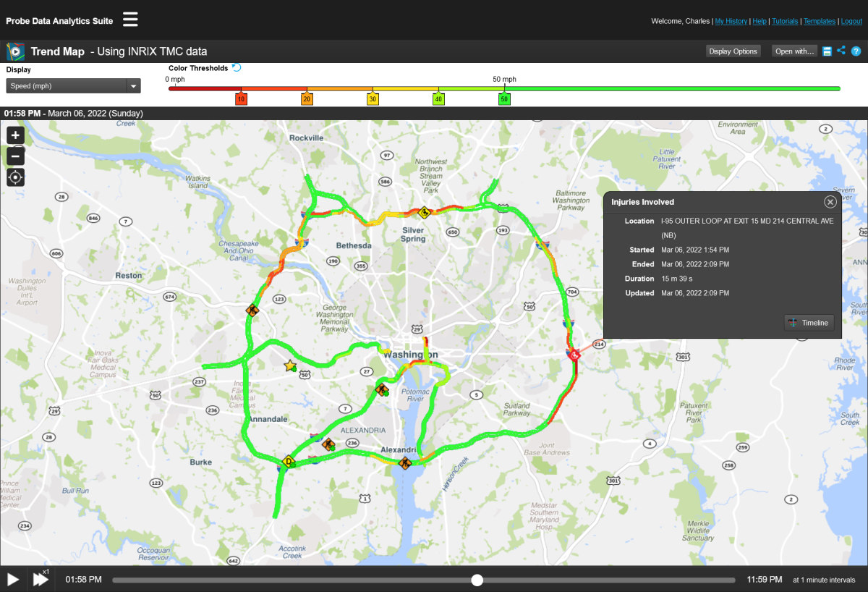Open help with the question mark icon
The width and height of the screenshot is (868, 592).
click(x=856, y=51)
